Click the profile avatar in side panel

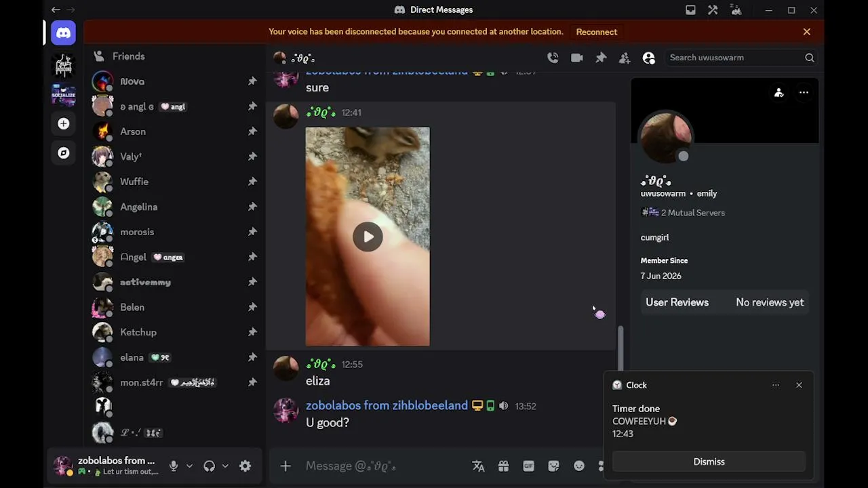(666, 138)
